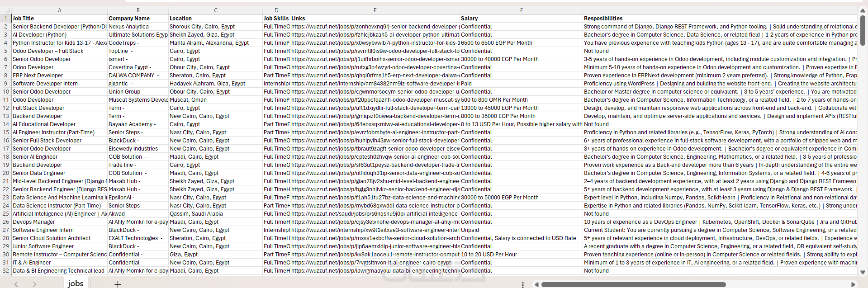Image resolution: width=868 pixels, height=288 pixels.
Task: Select the Company Name header cell
Action: pos(138,19)
